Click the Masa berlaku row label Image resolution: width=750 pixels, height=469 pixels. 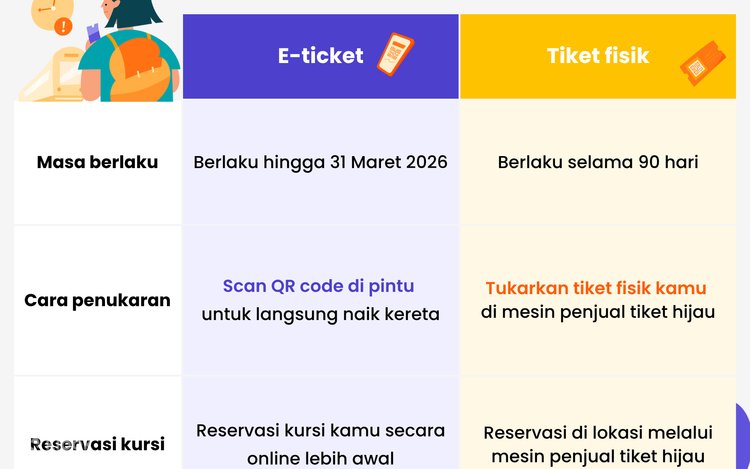coord(97,162)
